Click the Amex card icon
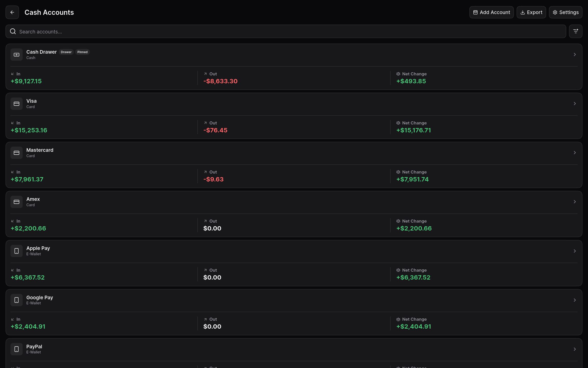588x368 pixels. (17, 202)
